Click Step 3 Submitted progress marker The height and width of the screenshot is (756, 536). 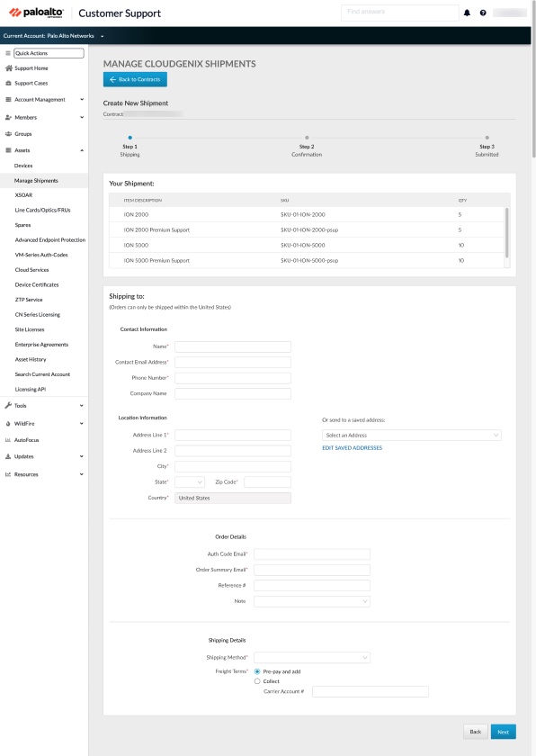tap(487, 138)
